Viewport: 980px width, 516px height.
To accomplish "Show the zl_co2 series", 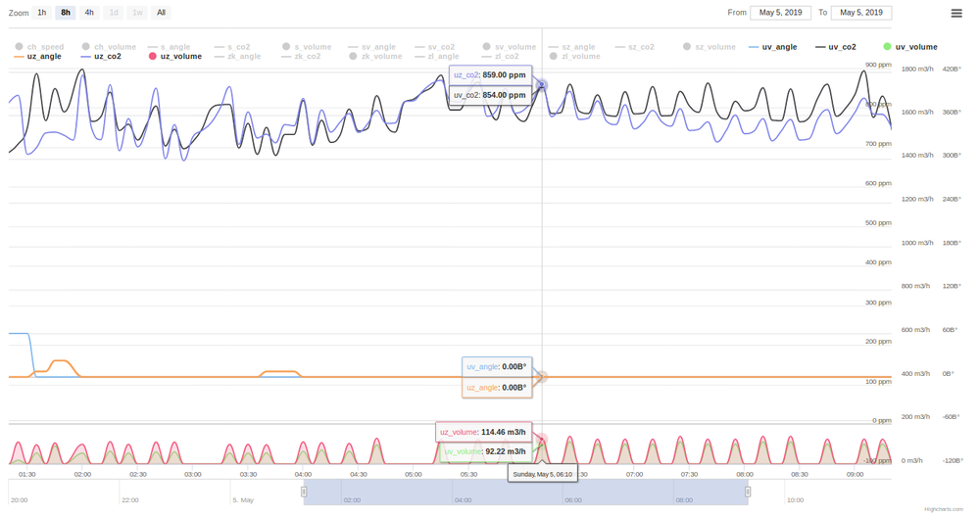I will pos(507,56).
